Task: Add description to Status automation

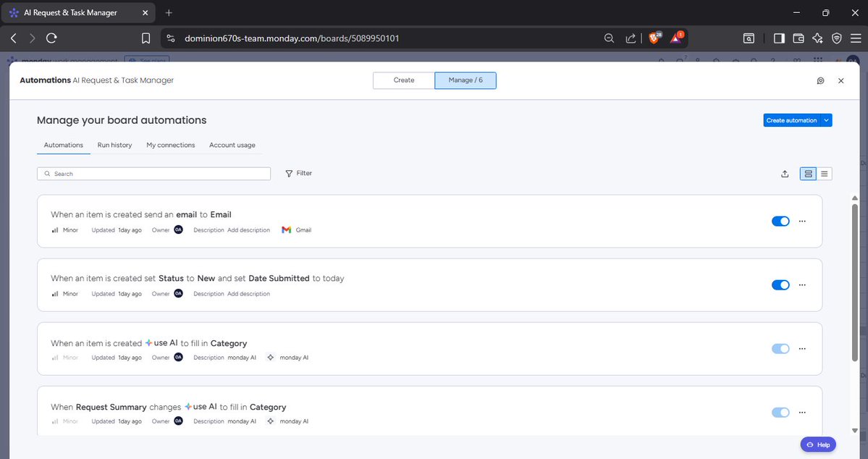Action: tap(248, 293)
